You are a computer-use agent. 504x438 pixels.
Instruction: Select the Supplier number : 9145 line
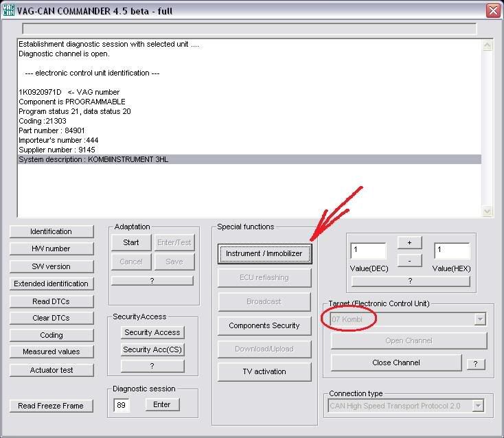click(x=249, y=150)
